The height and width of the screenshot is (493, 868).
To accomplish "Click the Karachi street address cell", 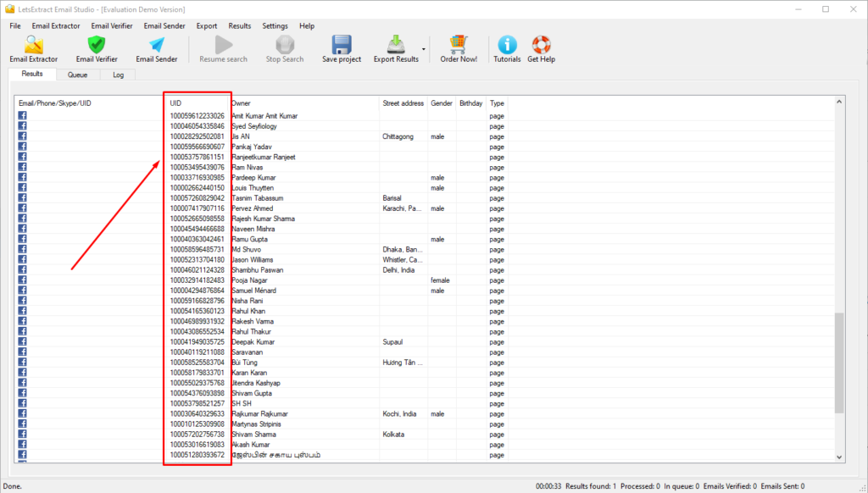I will [x=402, y=208].
